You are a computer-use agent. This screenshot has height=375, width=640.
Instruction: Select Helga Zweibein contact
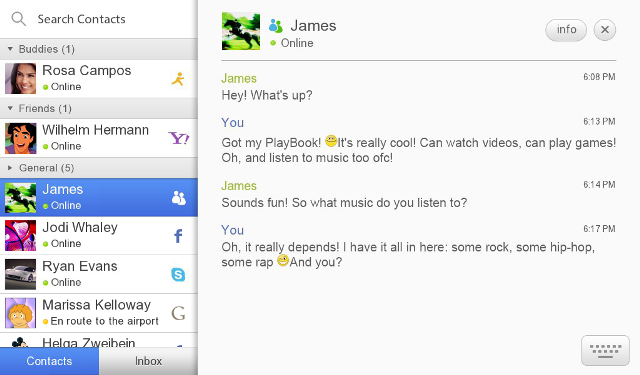point(99,340)
